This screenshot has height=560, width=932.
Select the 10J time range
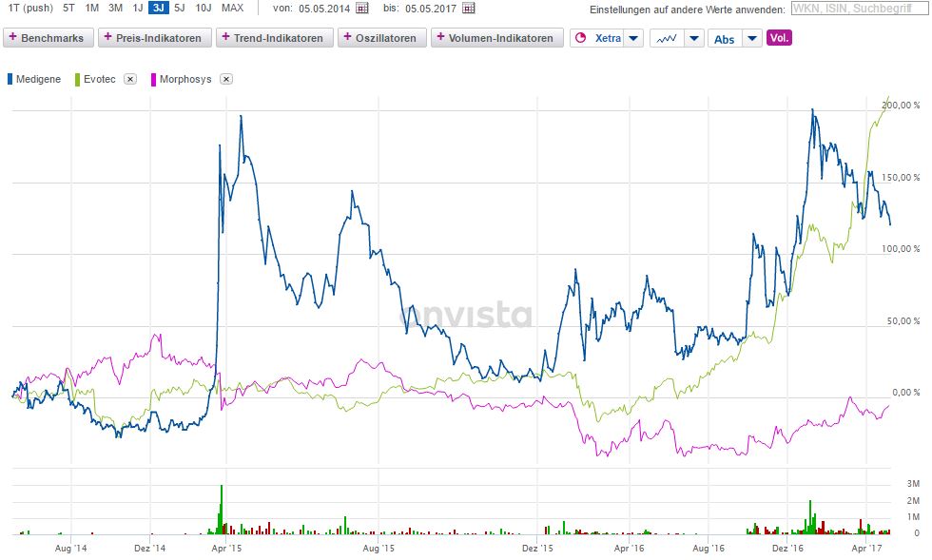pos(204,9)
